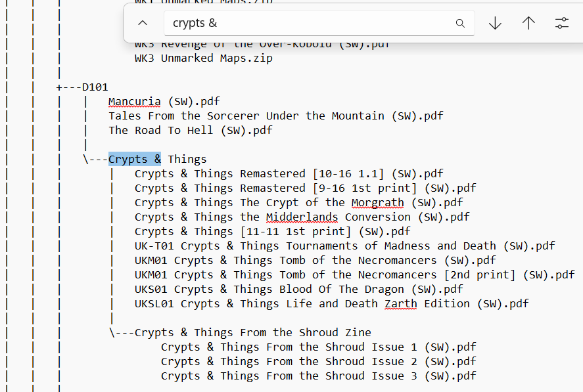Click 'From the Shroud Issue 1' line
Viewport: 583px width, 392px height.
(x=318, y=347)
